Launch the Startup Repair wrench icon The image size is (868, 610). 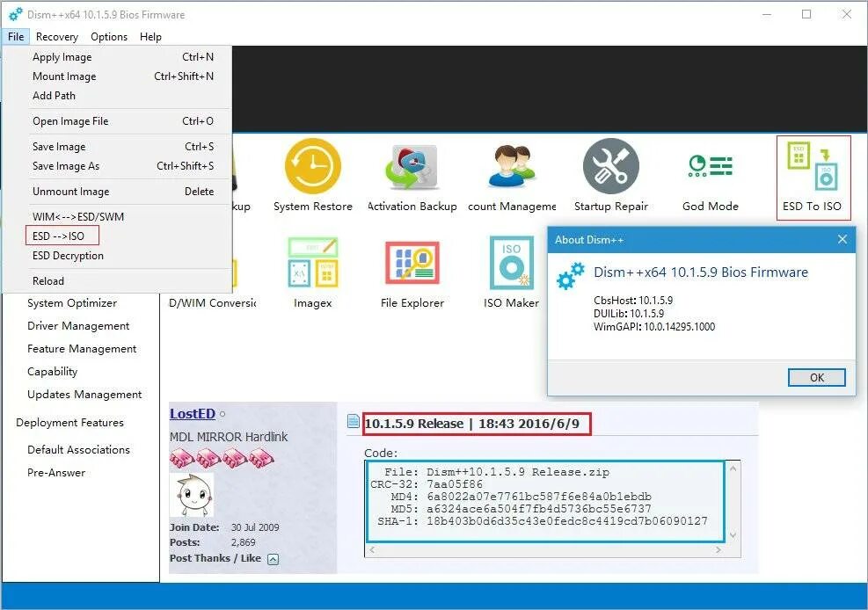pos(610,166)
